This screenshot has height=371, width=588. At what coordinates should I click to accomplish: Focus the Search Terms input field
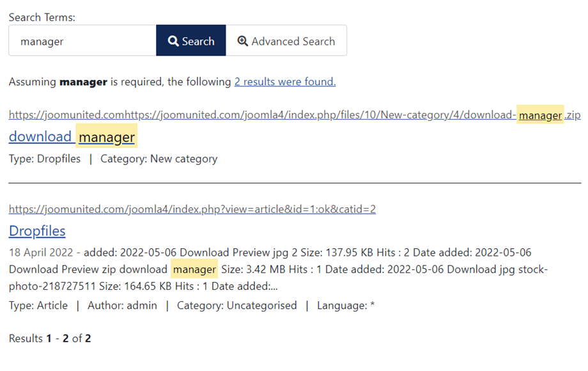[82, 41]
